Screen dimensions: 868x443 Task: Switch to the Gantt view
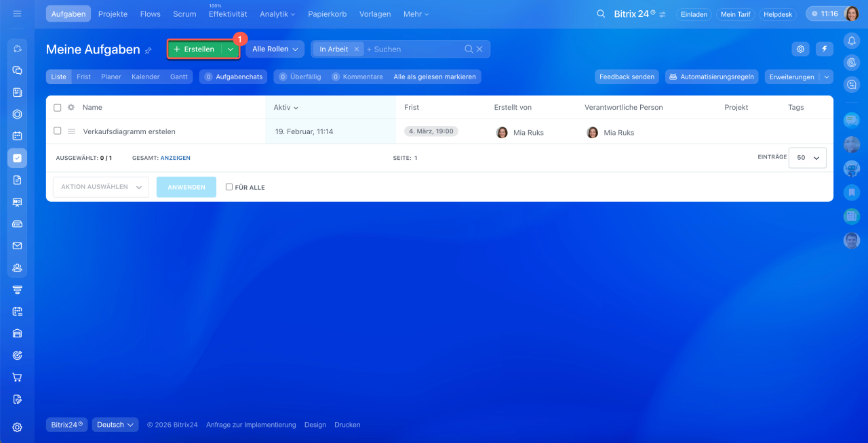tap(179, 77)
